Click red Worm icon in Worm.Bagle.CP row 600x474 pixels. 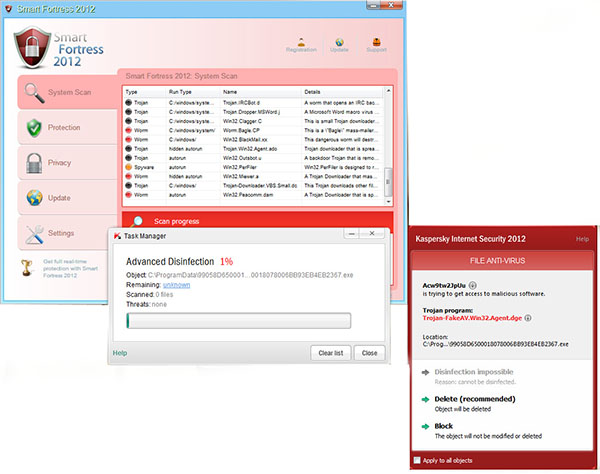[128, 130]
